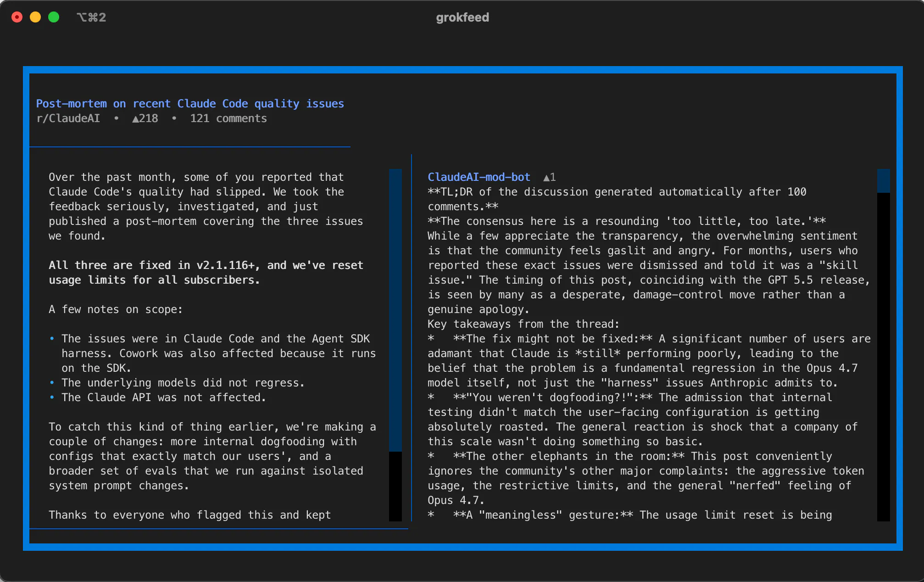Click the bullet 'The underlying models did not regress.'
The height and width of the screenshot is (582, 924).
click(183, 383)
